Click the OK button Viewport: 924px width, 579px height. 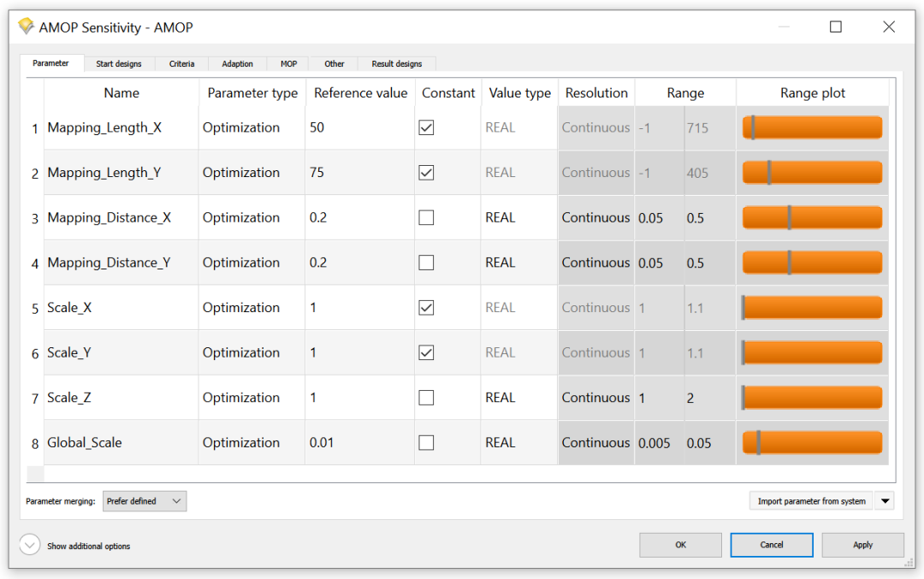click(x=681, y=545)
